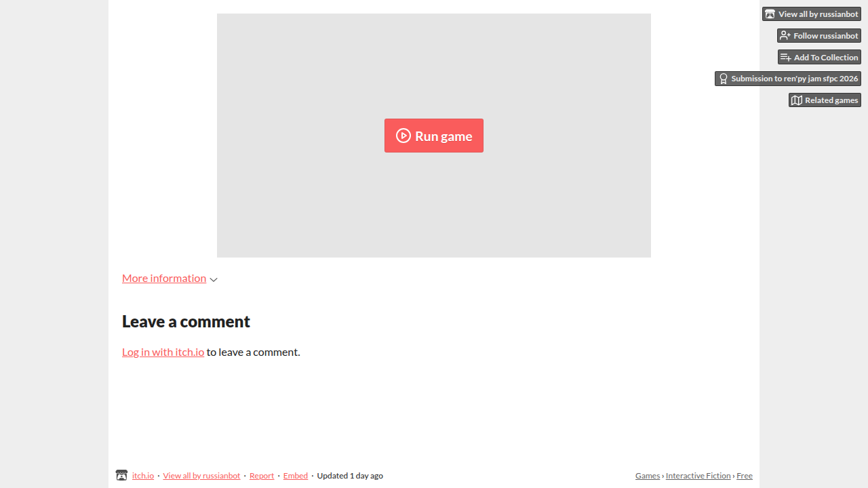Click the Leave a comment heading
Image resolution: width=868 pixels, height=488 pixels.
pos(186,321)
